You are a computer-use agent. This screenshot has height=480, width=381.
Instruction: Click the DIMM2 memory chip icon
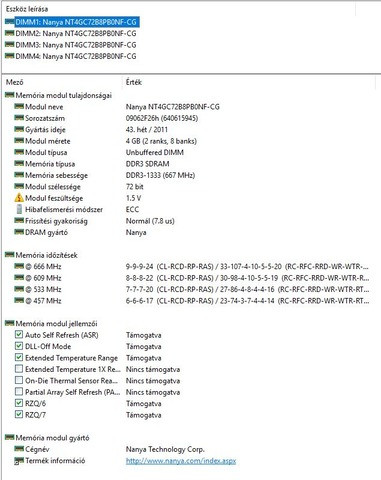tap(10, 33)
